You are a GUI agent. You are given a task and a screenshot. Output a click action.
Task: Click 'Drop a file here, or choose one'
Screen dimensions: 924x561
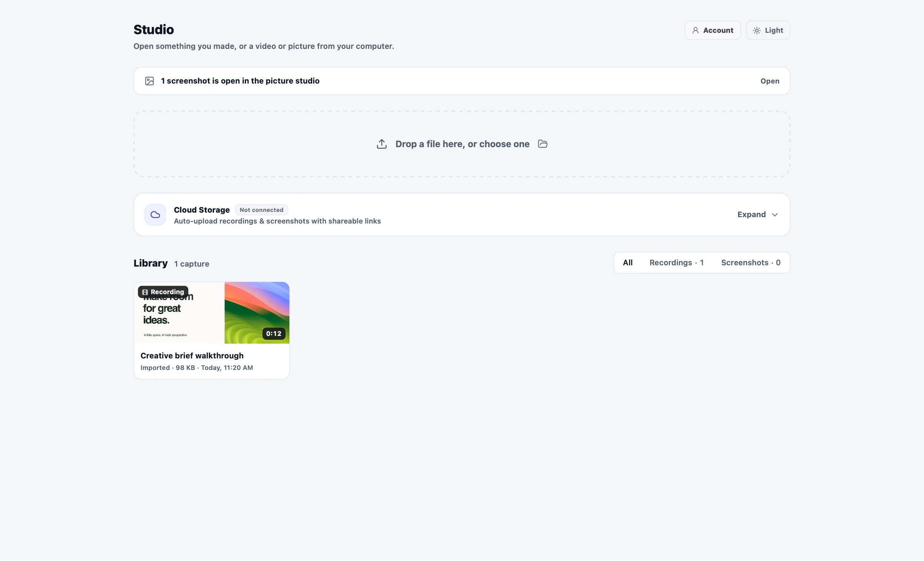point(462,144)
